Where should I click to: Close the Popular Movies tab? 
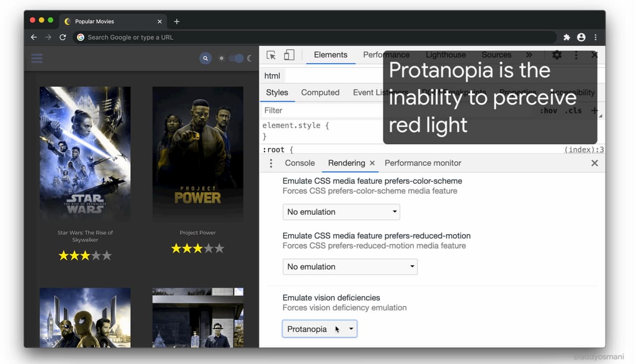coord(159,21)
